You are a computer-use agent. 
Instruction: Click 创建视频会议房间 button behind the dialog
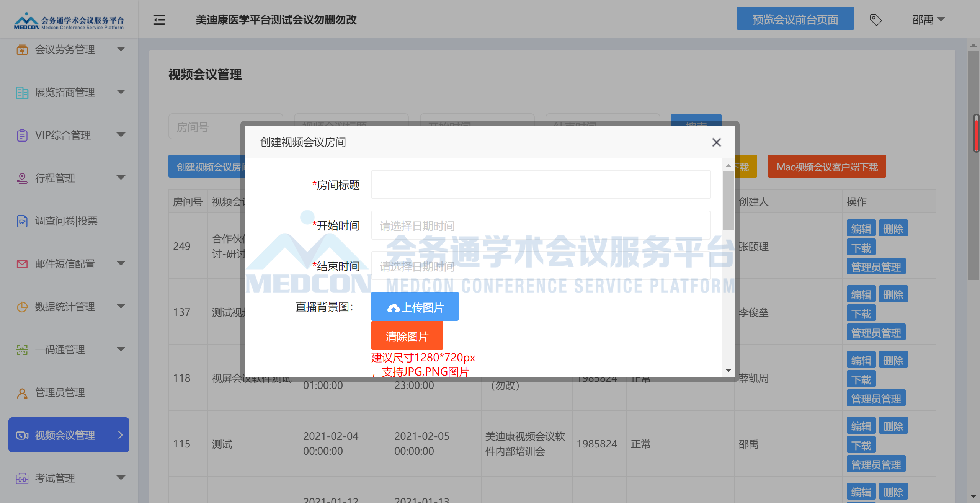coord(206,166)
